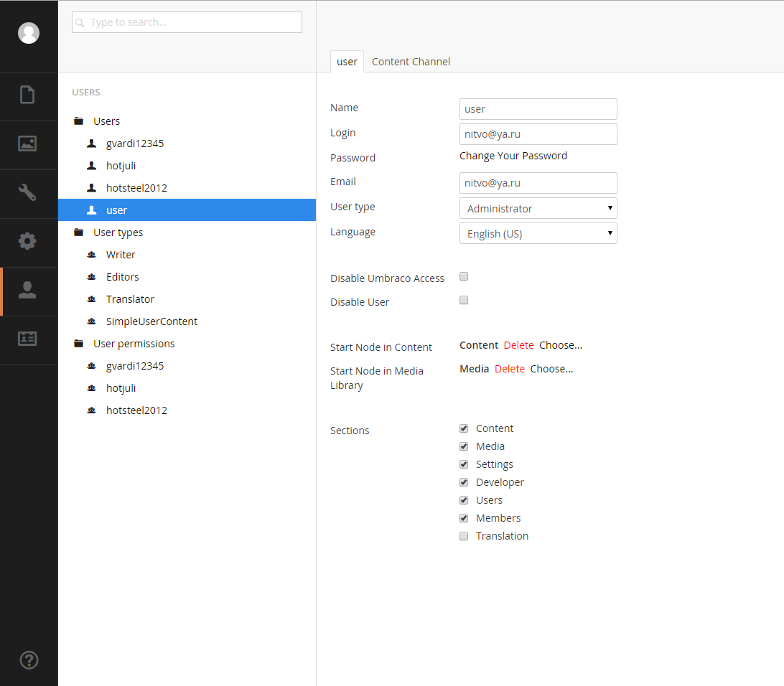Click the group icon beside Editors
The width and height of the screenshot is (784, 686).
(x=91, y=277)
